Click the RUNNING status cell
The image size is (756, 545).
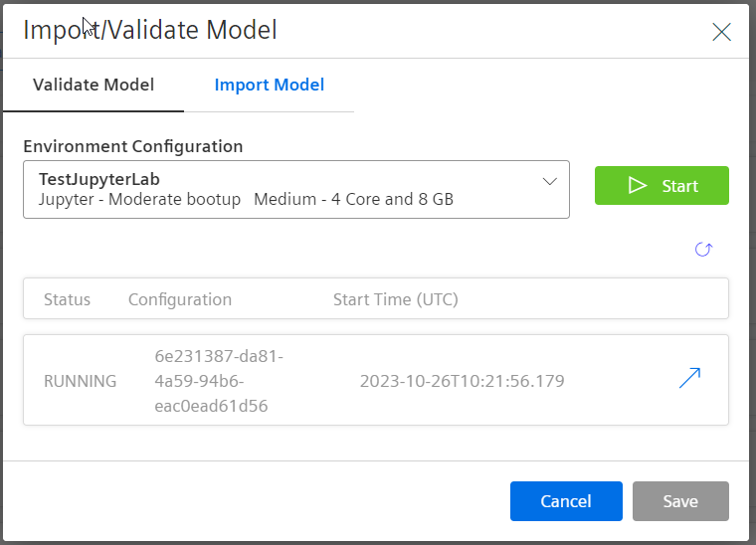[x=80, y=381]
